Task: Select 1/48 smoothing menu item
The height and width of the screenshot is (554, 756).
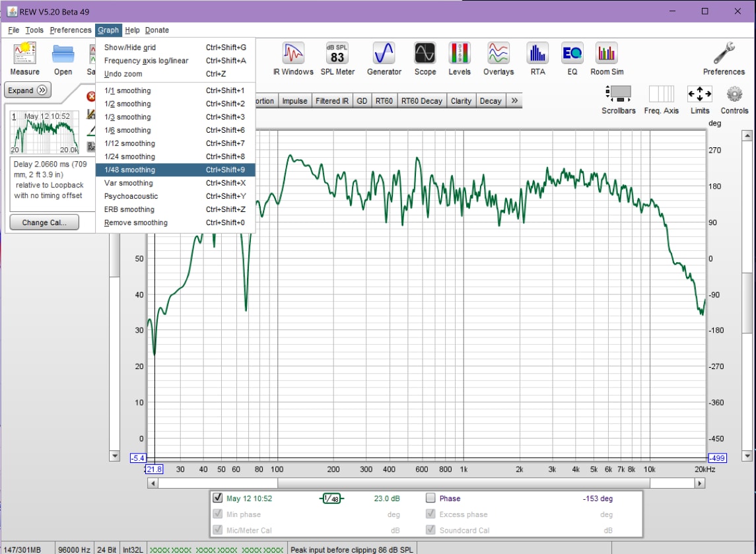Action: pos(175,170)
